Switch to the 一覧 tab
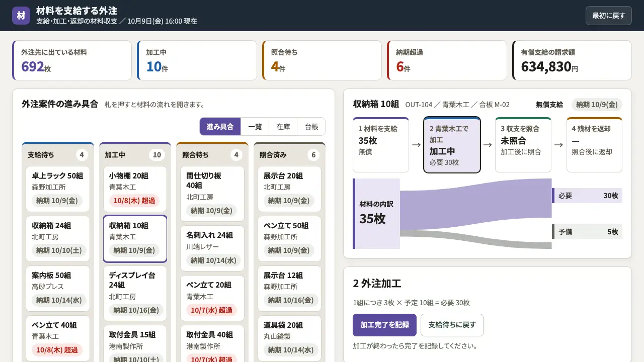644x362 pixels. (255, 127)
